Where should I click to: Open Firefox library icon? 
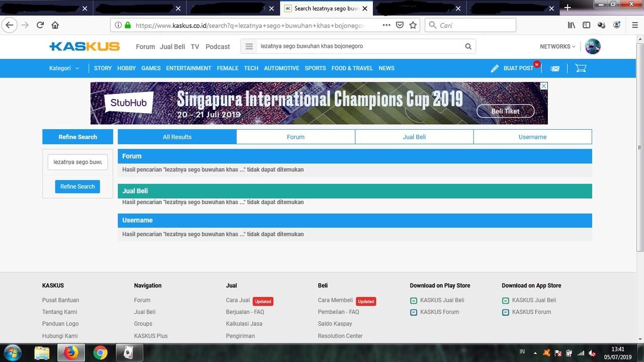572,25
